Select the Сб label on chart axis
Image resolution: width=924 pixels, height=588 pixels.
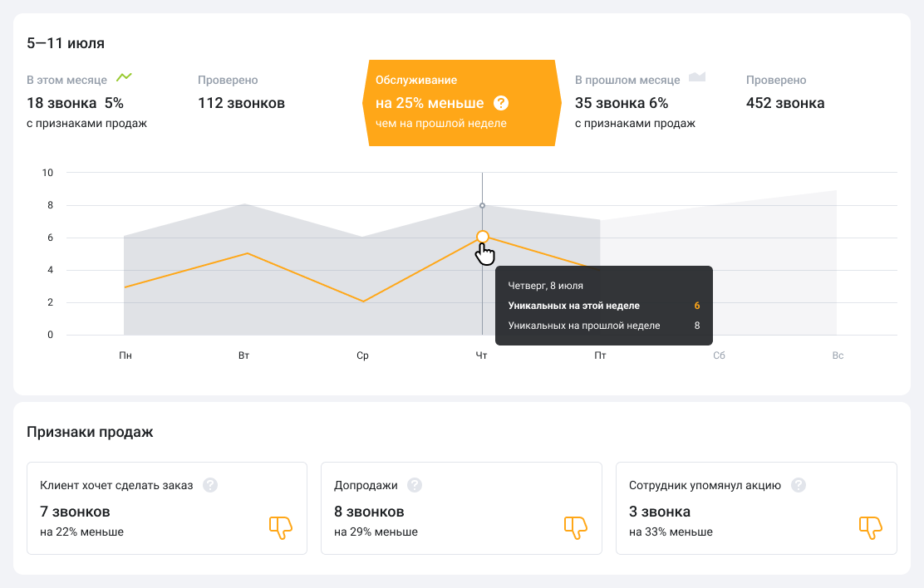pyautogui.click(x=719, y=355)
